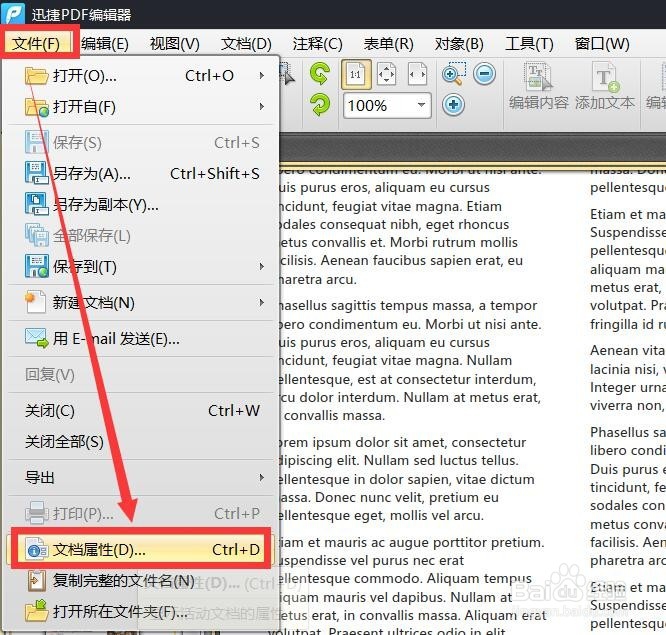Expand the 保存到(T) submenu arrow
The image size is (666, 635).
click(262, 266)
